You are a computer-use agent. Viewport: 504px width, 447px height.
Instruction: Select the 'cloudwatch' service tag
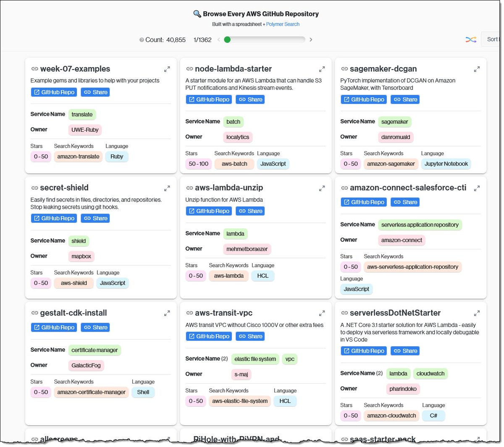click(x=430, y=374)
